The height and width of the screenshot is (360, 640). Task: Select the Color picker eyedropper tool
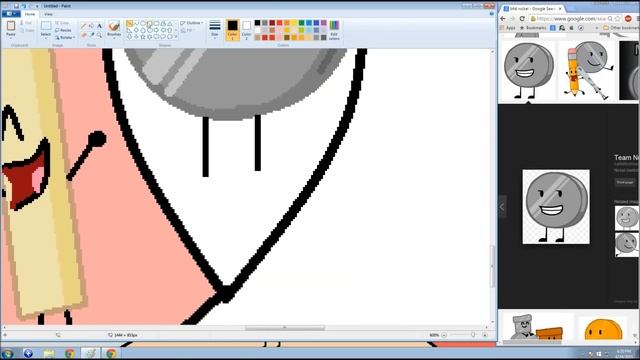tap(91, 35)
